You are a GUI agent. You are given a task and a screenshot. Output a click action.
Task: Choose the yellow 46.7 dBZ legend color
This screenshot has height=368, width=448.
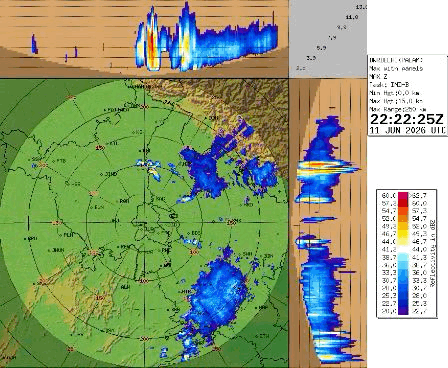coord(402,234)
